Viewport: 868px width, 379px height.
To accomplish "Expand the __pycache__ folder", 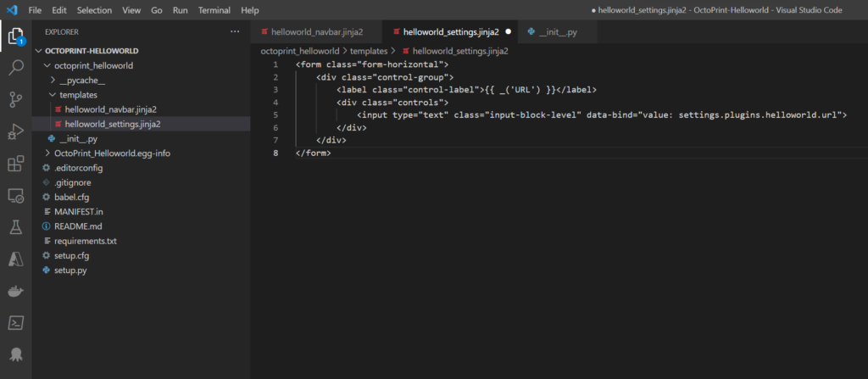I will [x=52, y=81].
